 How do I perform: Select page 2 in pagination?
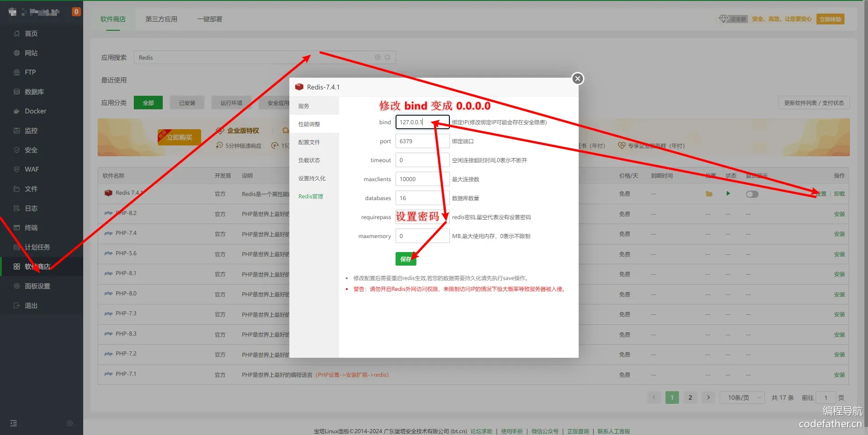click(690, 398)
